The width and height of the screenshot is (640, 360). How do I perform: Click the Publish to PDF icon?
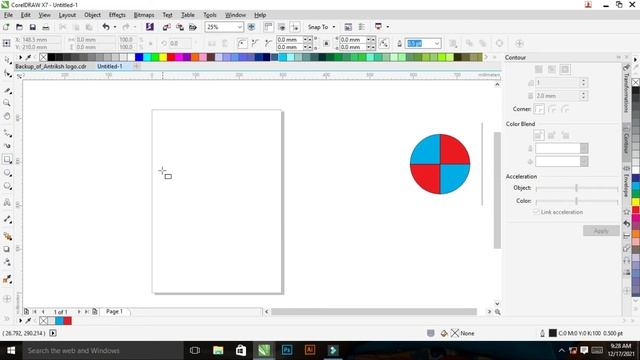(x=193, y=27)
